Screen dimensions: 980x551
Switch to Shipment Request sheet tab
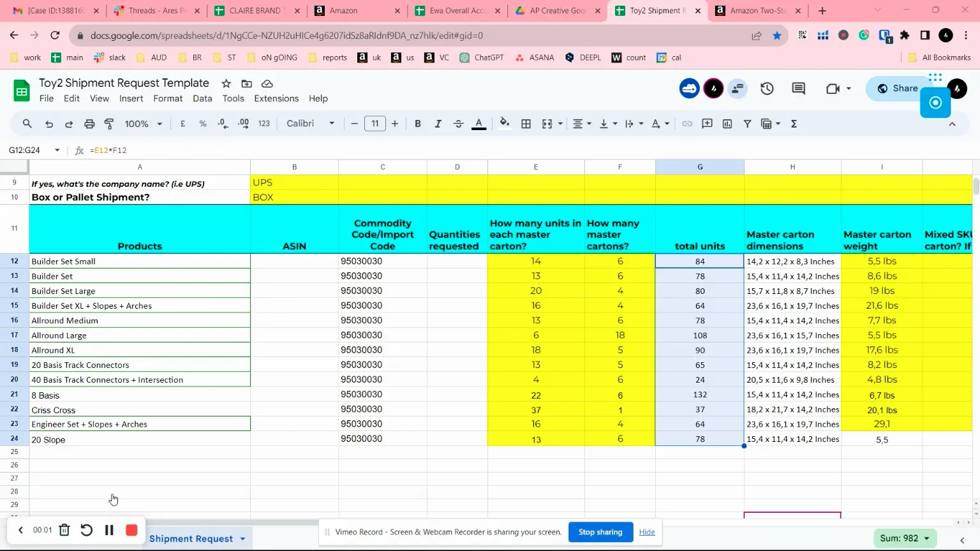pos(191,538)
